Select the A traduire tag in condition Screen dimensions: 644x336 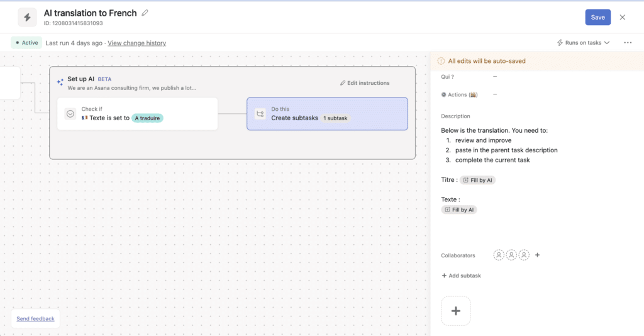tap(147, 118)
